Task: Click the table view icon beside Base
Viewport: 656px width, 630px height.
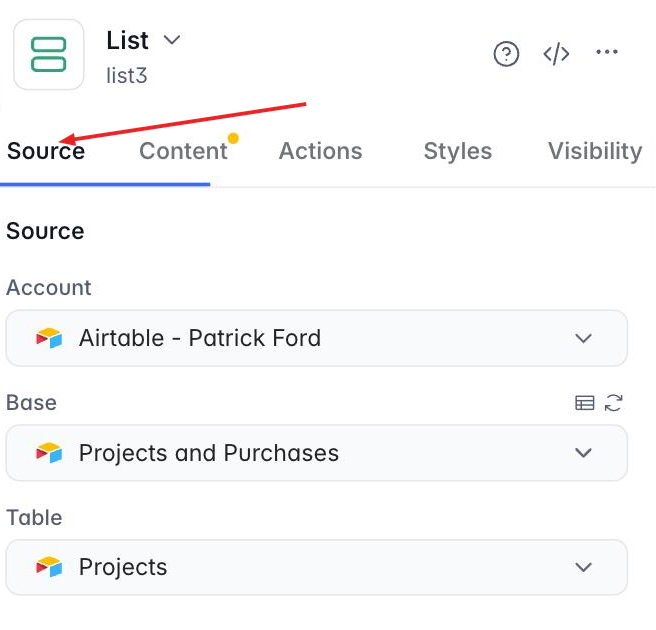Action: point(584,403)
